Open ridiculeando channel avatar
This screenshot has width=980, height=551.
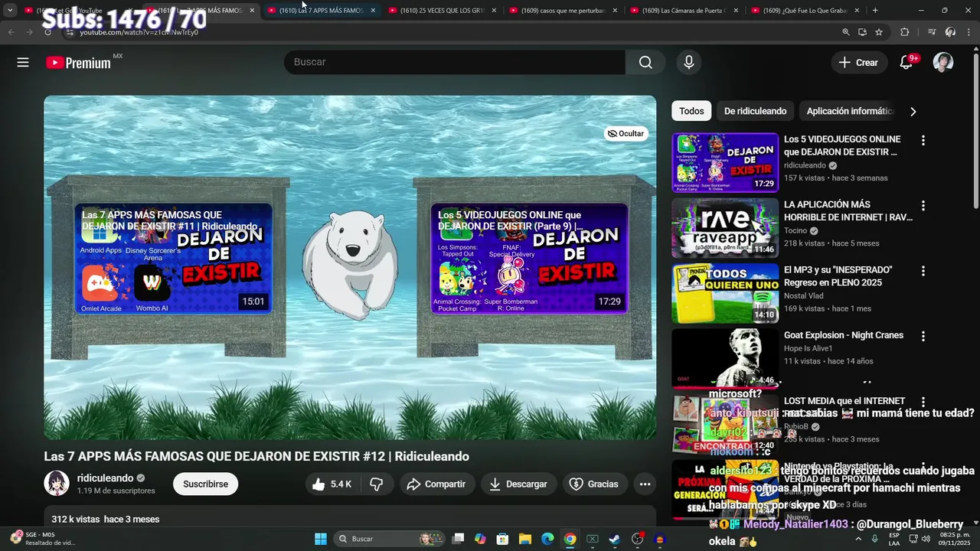tap(57, 484)
